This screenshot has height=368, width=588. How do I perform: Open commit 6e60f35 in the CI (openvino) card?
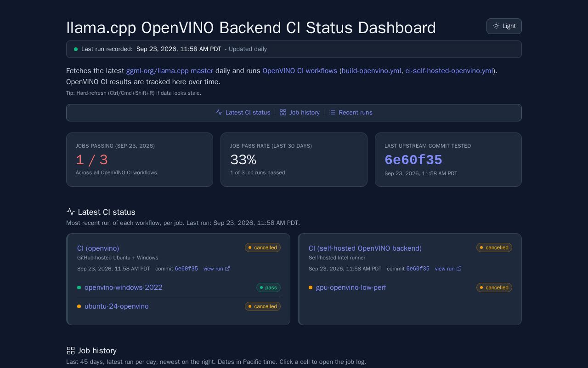tap(186, 269)
